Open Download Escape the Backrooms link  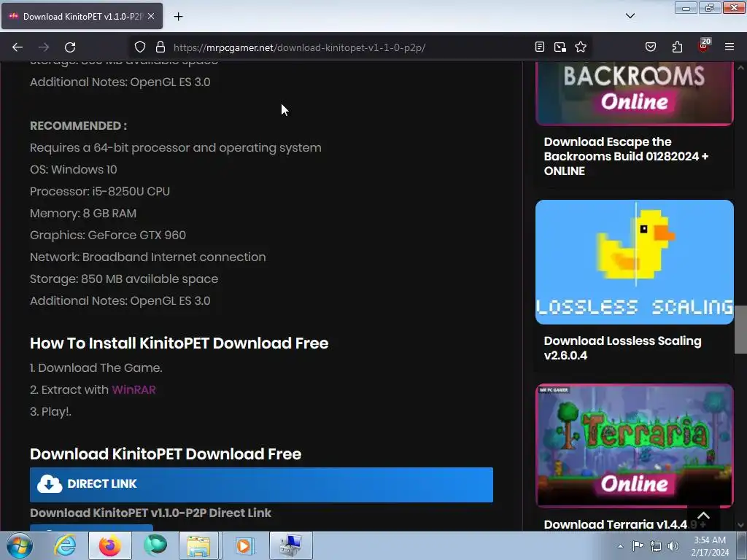(626, 156)
